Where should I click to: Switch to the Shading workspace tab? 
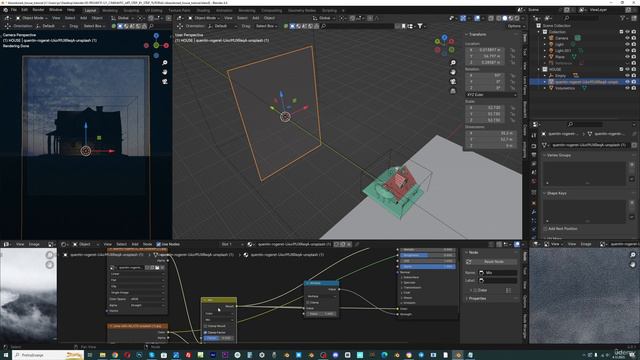(x=203, y=10)
